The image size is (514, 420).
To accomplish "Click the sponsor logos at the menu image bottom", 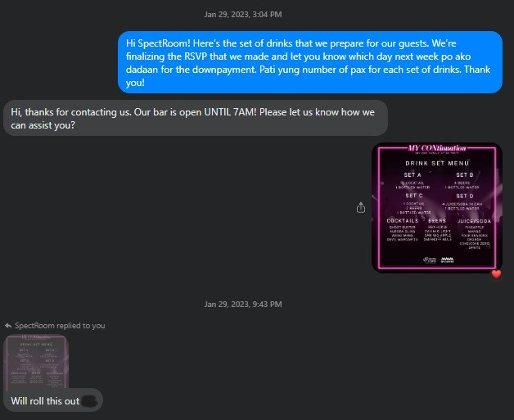I will (x=438, y=260).
